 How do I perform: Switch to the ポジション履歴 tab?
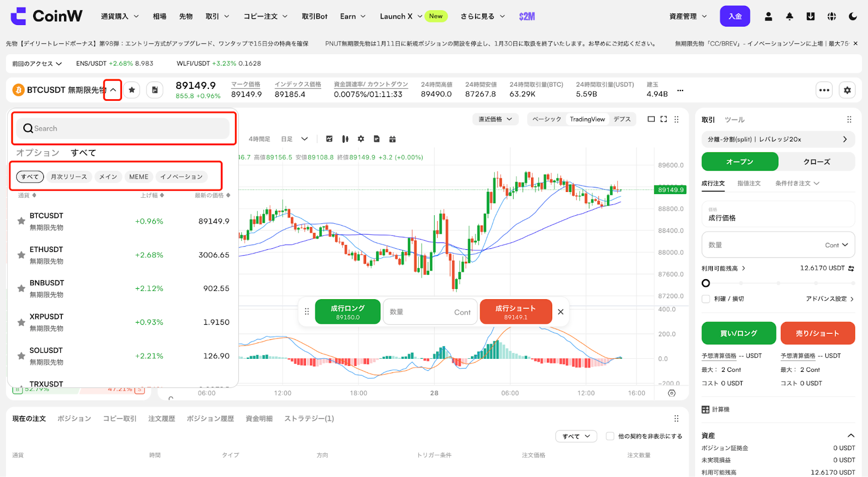(210, 418)
